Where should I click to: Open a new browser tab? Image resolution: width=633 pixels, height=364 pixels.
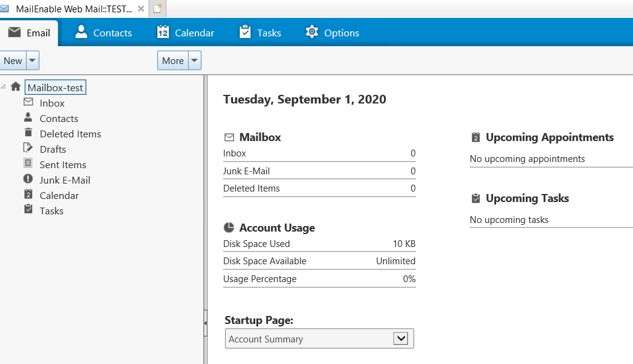point(157,9)
